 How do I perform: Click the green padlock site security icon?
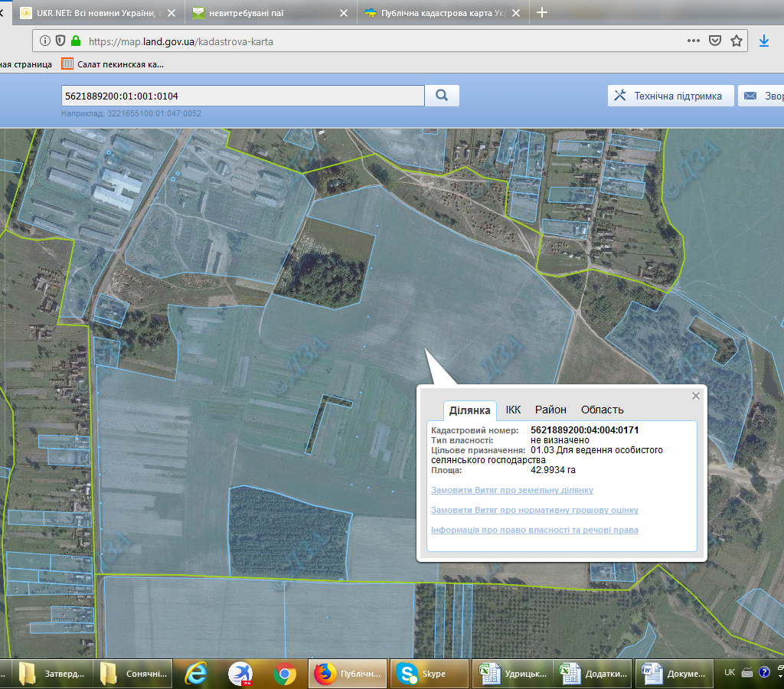pos(75,41)
